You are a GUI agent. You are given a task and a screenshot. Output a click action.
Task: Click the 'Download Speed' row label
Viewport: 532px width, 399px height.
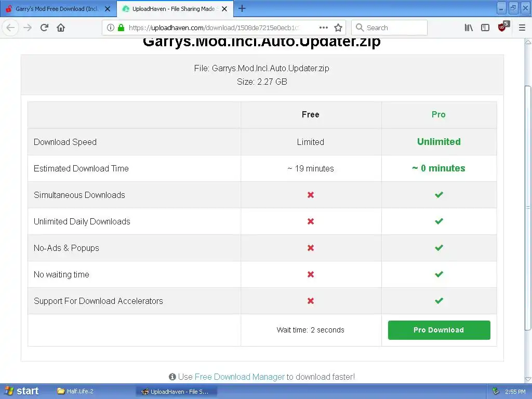point(65,142)
